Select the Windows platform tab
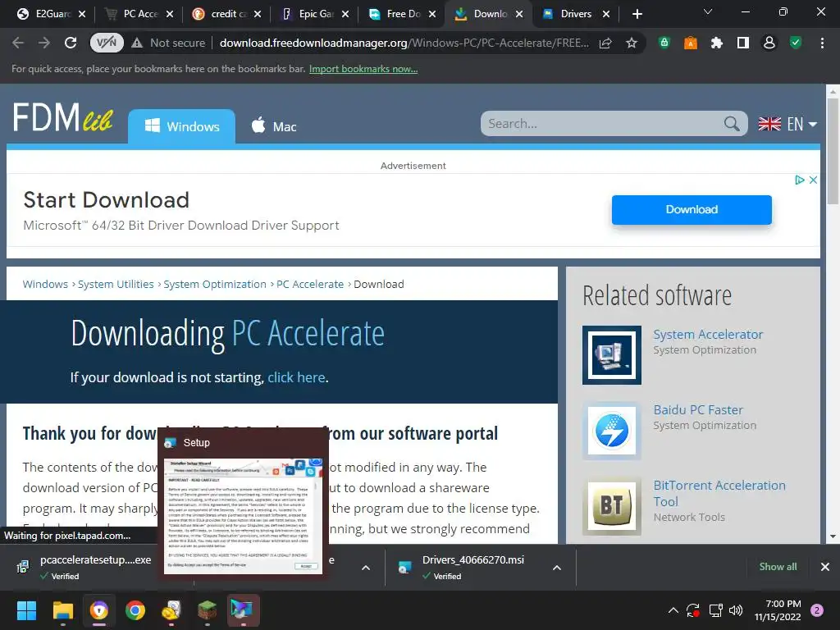 181,126
